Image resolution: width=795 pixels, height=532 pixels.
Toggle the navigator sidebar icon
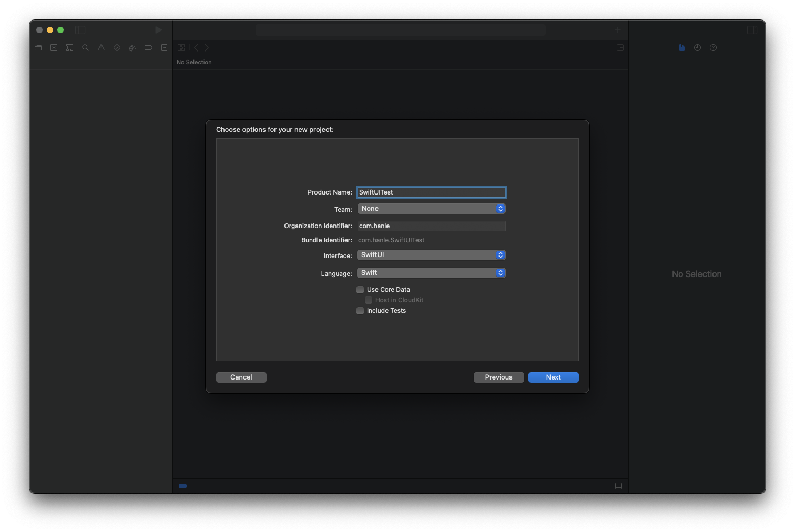(x=80, y=30)
